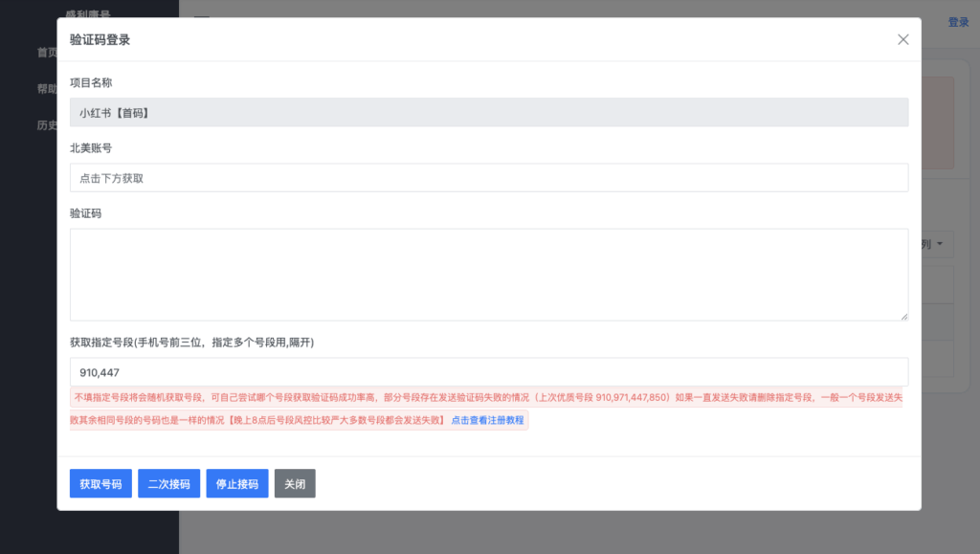Open 历史 in the sidebar
This screenshot has width=980, height=554.
point(48,125)
